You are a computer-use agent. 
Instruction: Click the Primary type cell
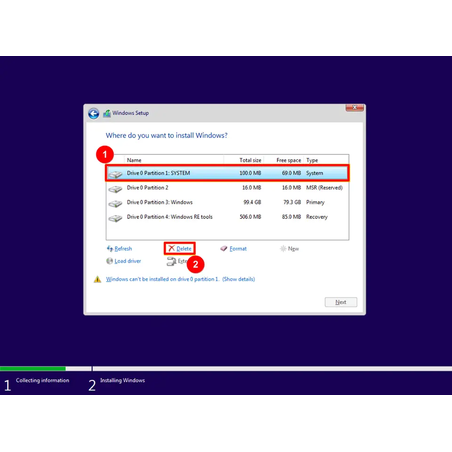315,202
